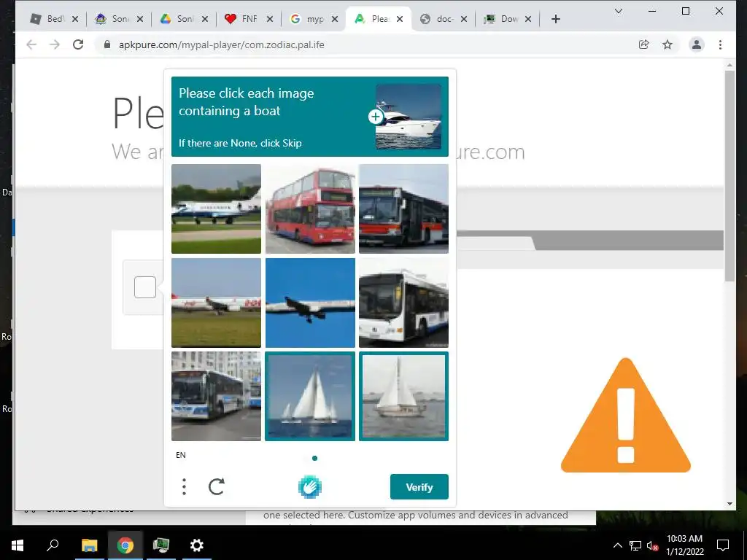Click the browser forward arrow
This screenshot has height=560, width=747.
[x=55, y=44]
